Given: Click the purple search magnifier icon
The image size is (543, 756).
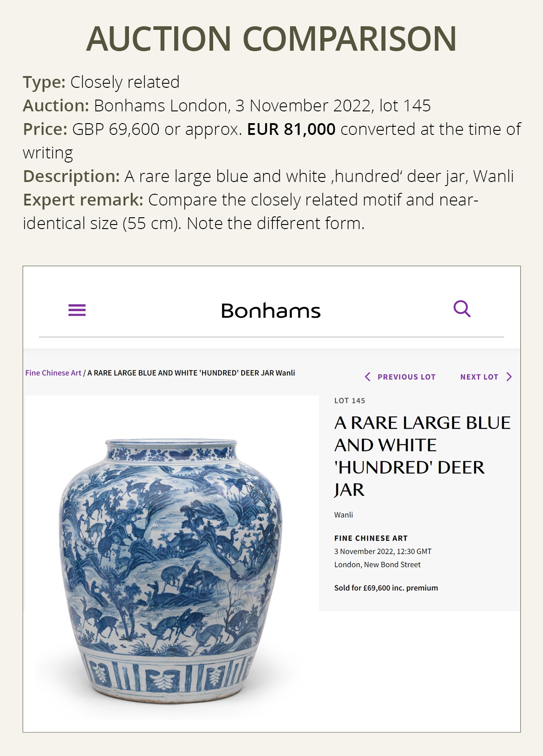Looking at the screenshot, I should (462, 309).
